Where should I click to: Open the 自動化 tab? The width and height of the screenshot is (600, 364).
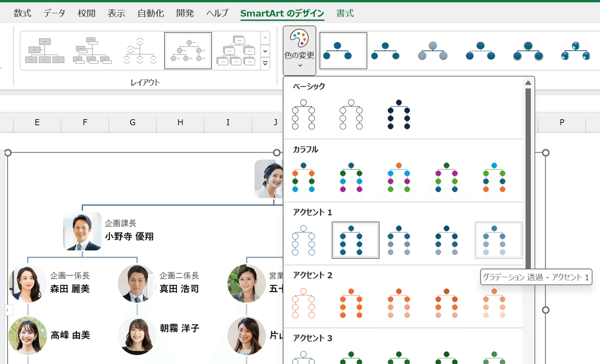click(150, 13)
